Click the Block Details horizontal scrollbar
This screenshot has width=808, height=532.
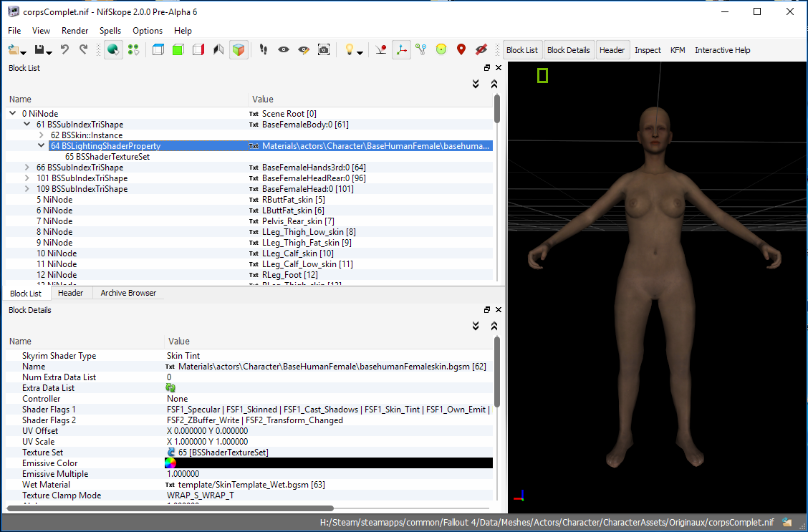(170, 508)
